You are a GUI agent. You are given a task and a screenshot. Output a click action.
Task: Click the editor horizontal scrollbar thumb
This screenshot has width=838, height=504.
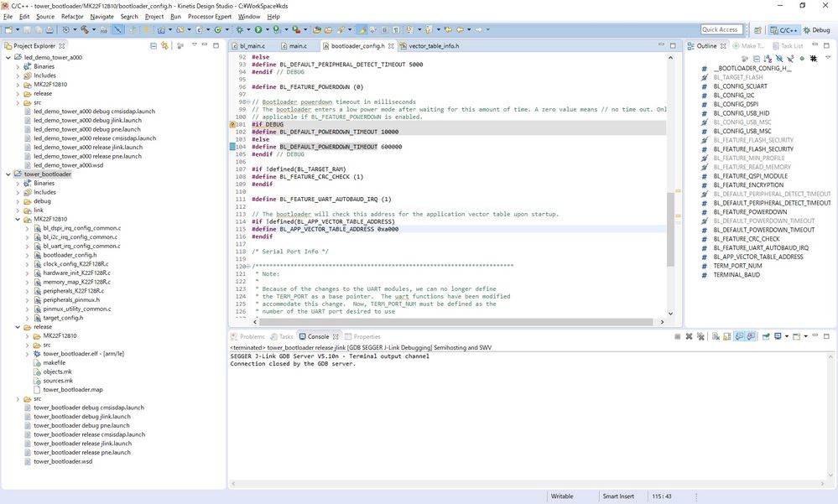click(455, 322)
